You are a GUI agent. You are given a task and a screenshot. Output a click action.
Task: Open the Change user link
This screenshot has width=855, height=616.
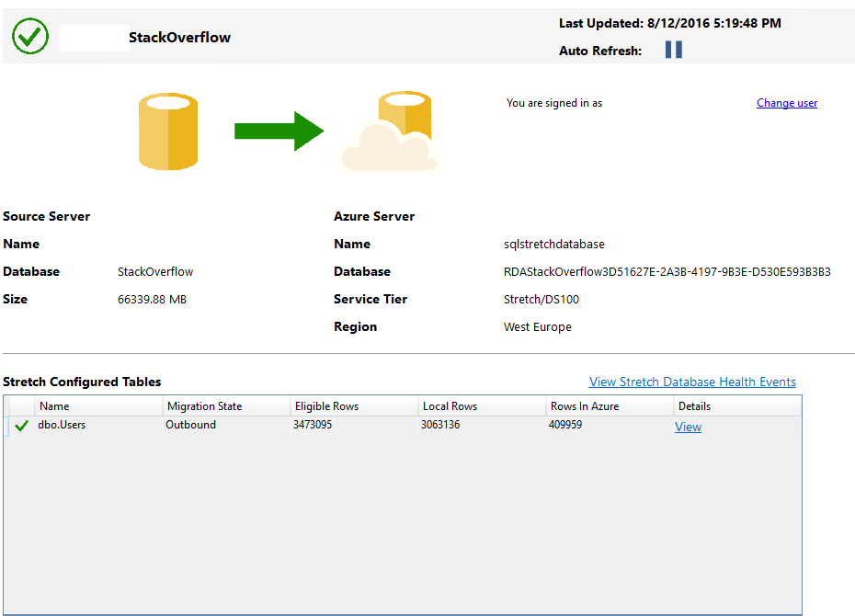[x=787, y=102]
